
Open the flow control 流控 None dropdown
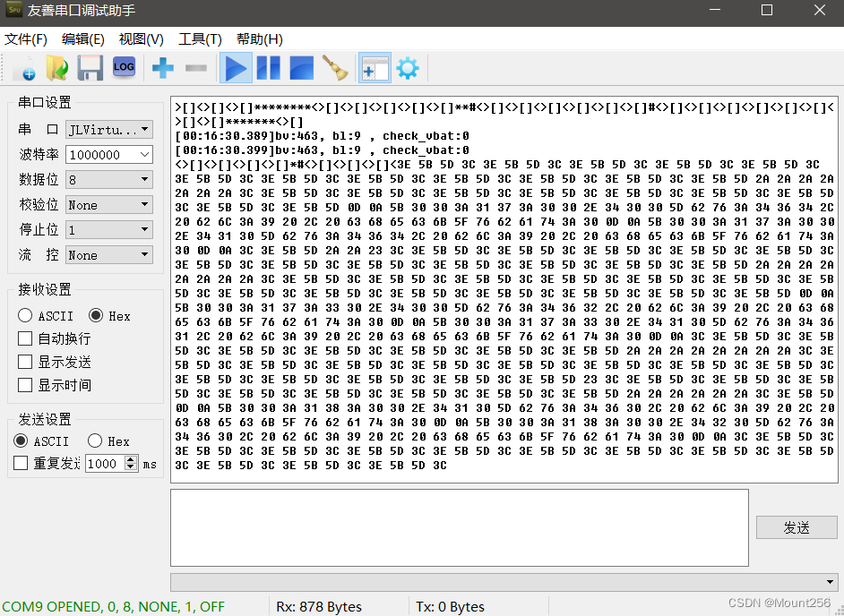tap(109, 255)
